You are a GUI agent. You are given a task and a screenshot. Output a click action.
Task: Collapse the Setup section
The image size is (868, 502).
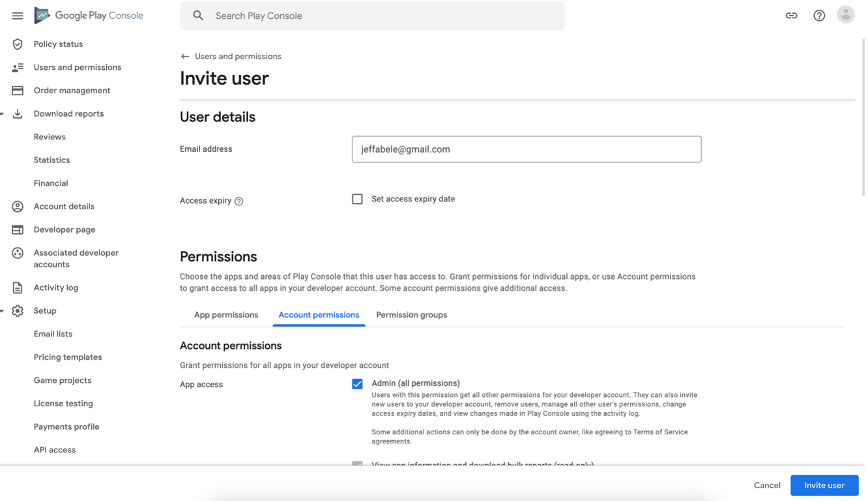pos(3,311)
